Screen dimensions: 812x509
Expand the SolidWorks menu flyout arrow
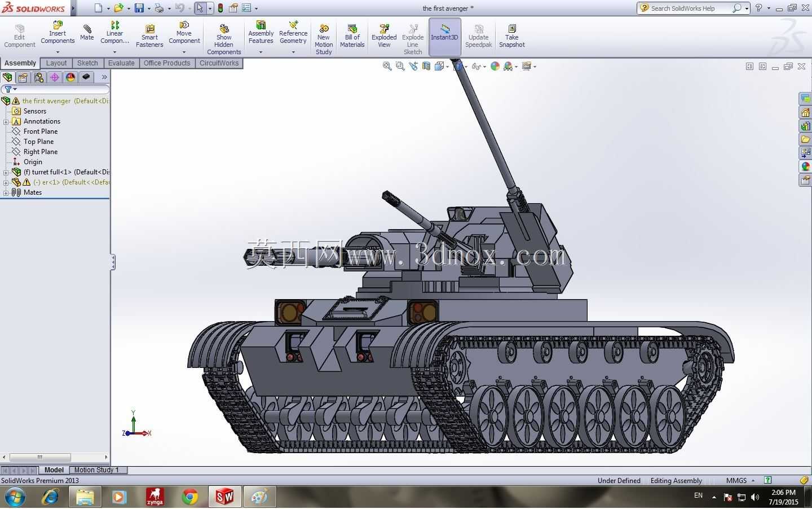(73, 8)
